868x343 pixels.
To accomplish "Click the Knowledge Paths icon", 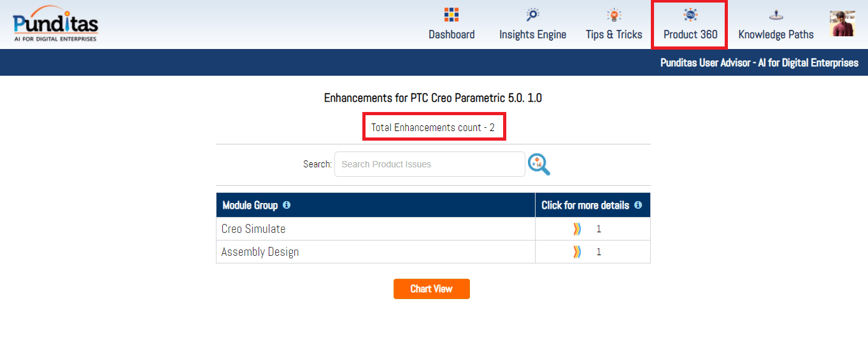I will (x=776, y=15).
